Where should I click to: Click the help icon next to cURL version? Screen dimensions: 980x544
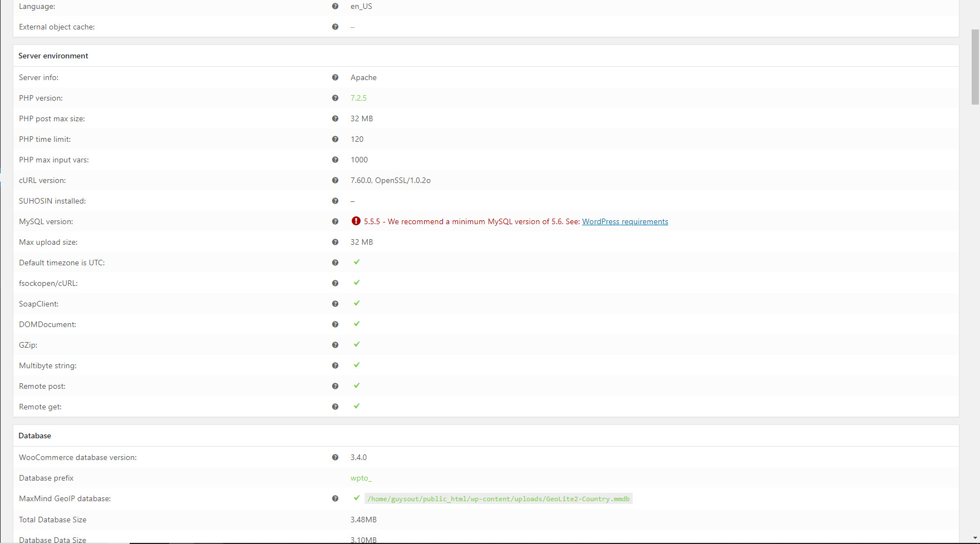click(x=335, y=180)
